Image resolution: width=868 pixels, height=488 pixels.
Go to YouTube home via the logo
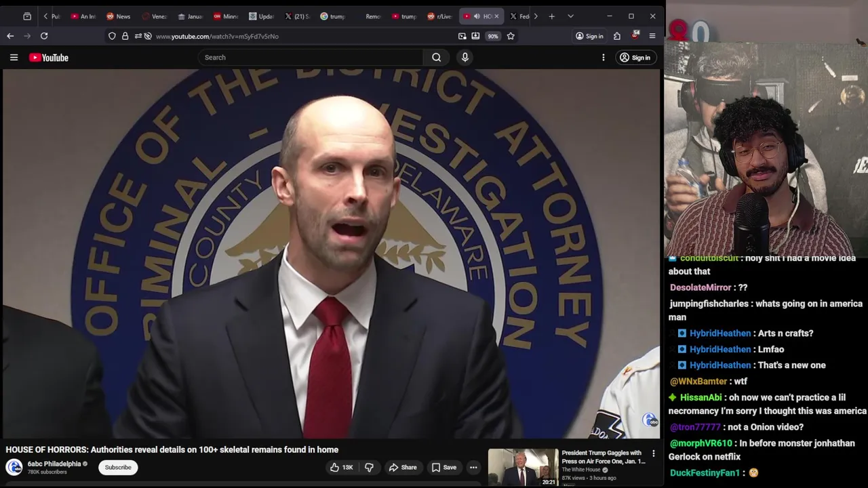pyautogui.click(x=49, y=58)
